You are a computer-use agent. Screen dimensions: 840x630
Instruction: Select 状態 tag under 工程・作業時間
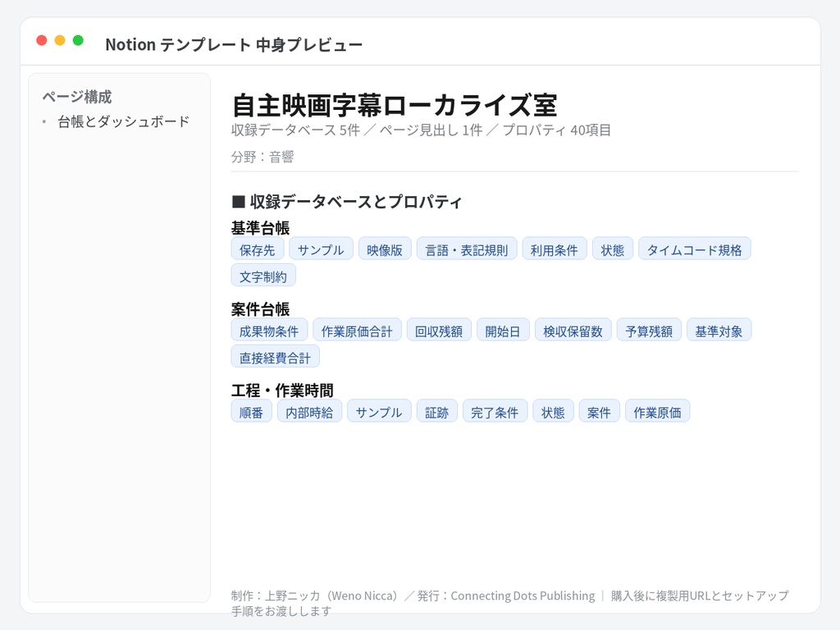(554, 412)
